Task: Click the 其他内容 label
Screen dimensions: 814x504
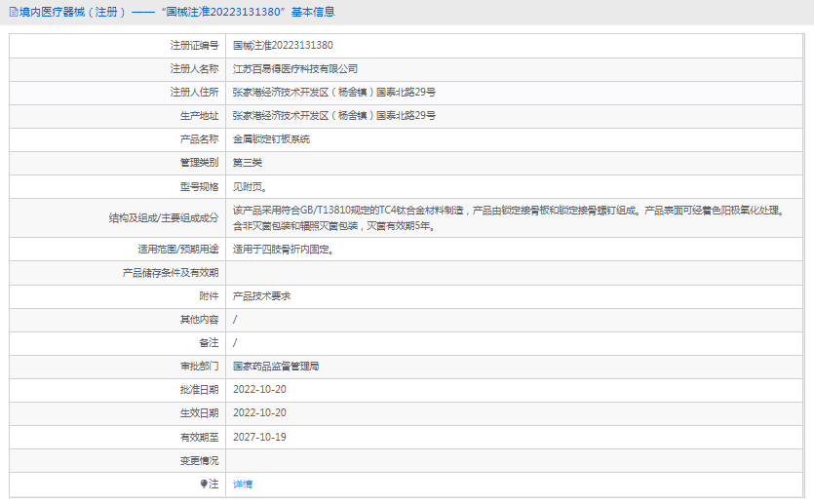Action: point(199,320)
